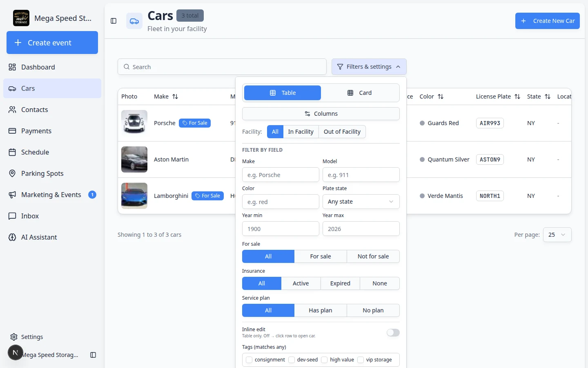
Task: Go to Payments in sidebar
Action: tap(52, 131)
